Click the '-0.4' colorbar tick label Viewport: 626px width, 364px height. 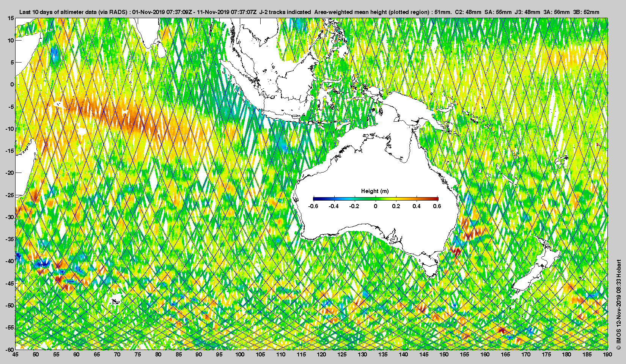coord(333,206)
